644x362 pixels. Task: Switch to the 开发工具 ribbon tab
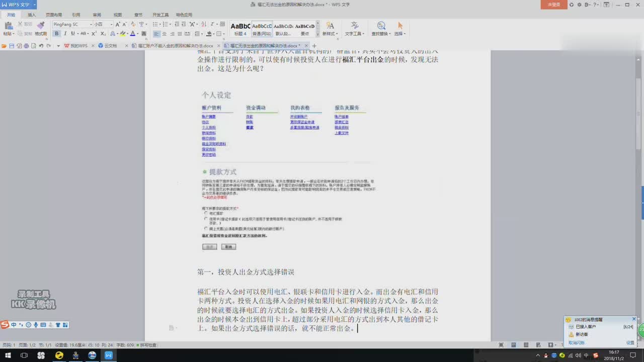tap(160, 15)
